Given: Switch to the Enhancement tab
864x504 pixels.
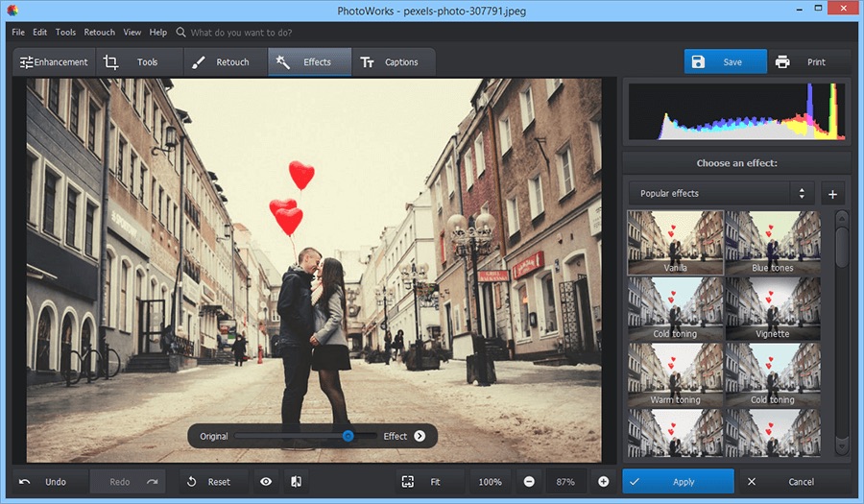Looking at the screenshot, I should 55,62.
